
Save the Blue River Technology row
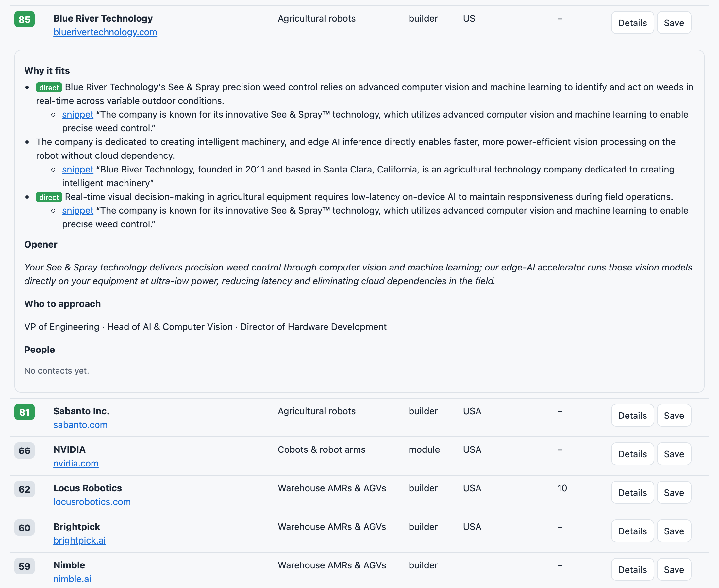(x=674, y=23)
